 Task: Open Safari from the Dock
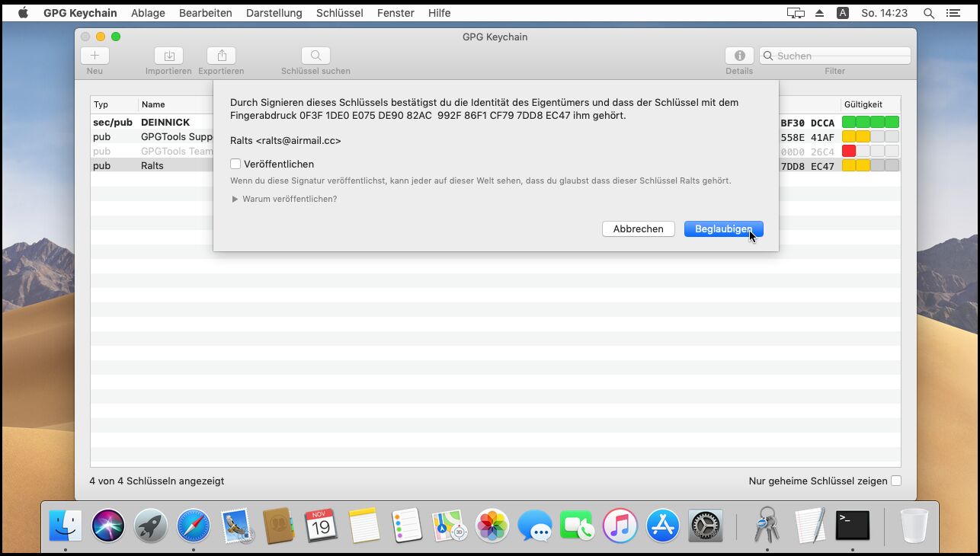point(194,525)
